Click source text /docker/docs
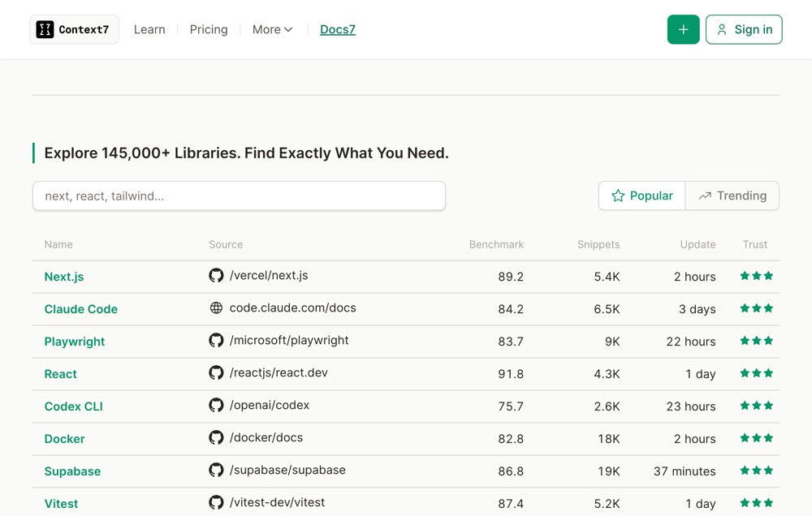Viewport: 812px width, 516px height. 266,437
